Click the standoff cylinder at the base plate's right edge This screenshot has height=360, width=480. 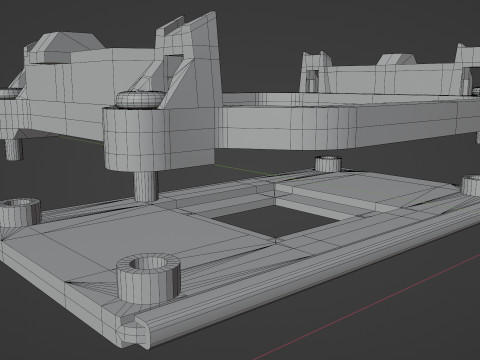click(x=471, y=185)
